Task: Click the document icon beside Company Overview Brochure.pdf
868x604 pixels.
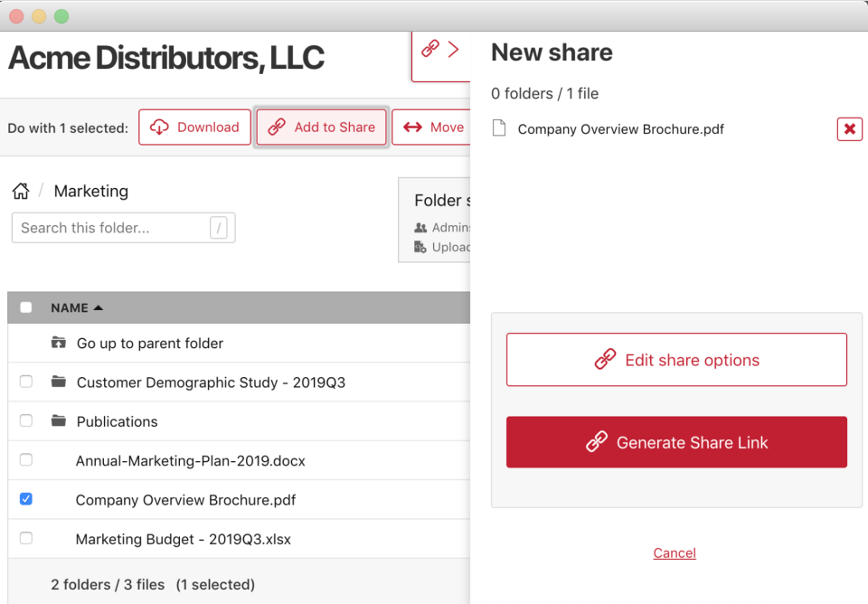Action: 498,128
